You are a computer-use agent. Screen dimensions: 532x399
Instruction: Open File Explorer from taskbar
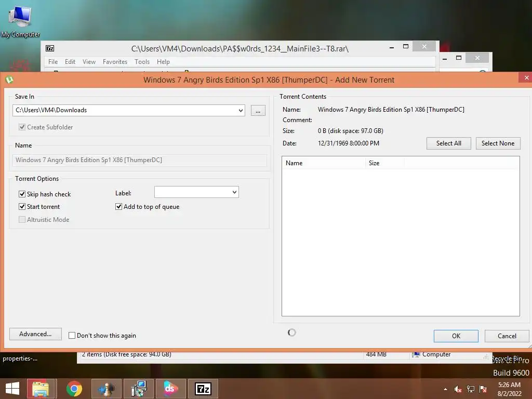41,389
